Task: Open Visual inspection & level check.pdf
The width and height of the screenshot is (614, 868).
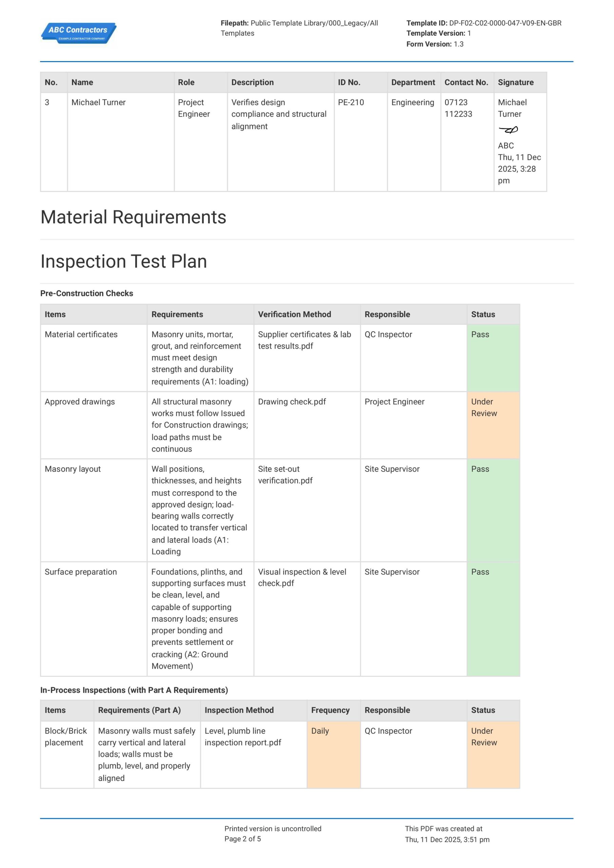Action: [x=302, y=577]
